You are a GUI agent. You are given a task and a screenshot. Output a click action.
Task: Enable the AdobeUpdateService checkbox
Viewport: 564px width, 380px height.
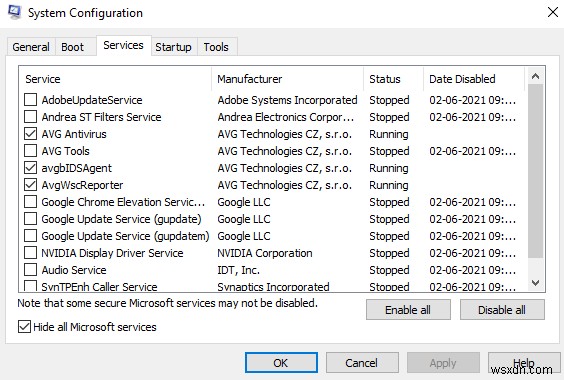point(30,100)
